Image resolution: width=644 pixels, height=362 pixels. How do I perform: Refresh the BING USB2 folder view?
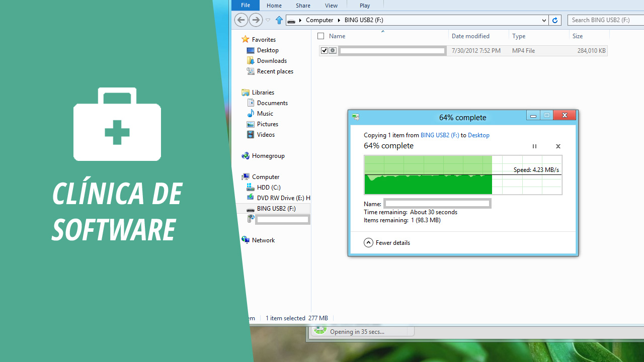tap(555, 20)
